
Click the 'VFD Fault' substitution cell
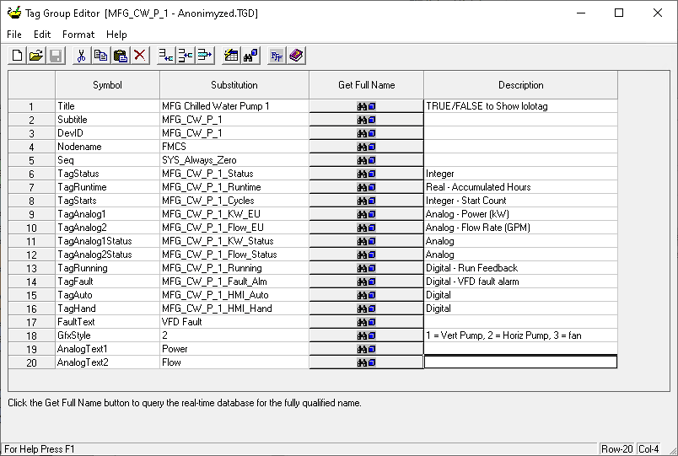pyautogui.click(x=234, y=322)
